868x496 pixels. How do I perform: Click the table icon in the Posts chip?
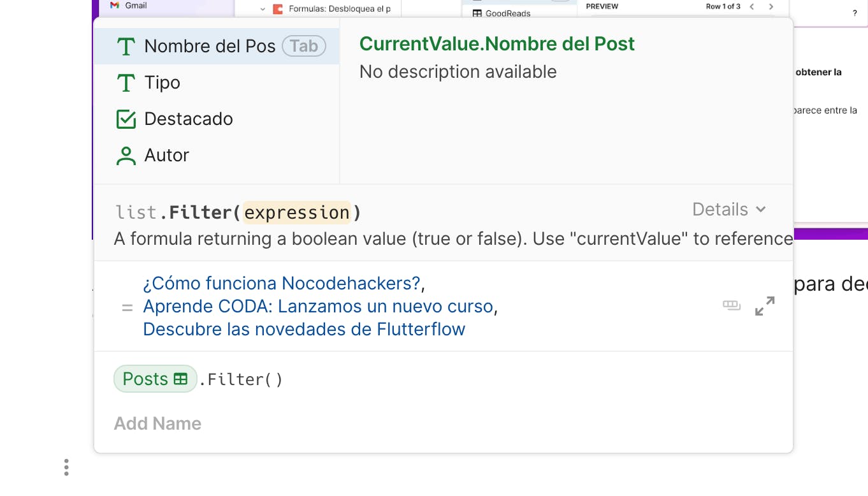tap(181, 379)
